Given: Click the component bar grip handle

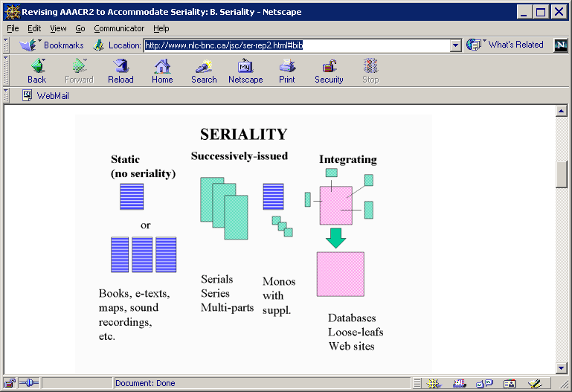Looking at the screenshot, I should [x=417, y=383].
